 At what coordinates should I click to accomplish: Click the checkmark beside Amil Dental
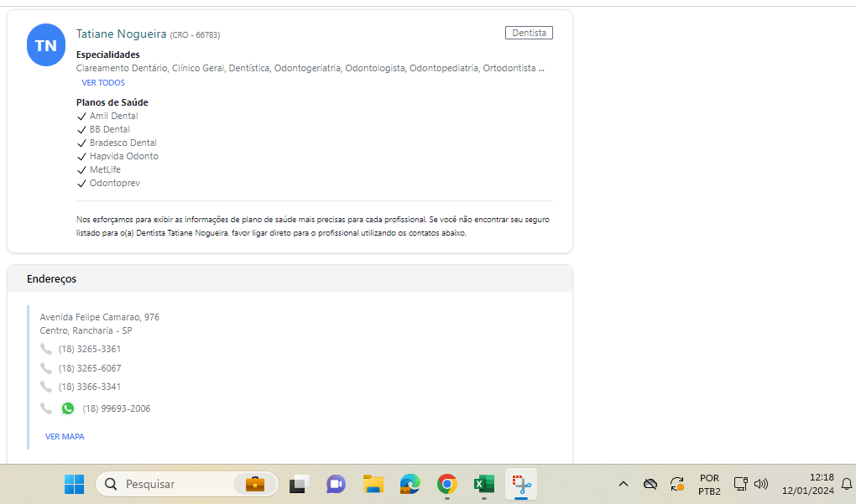tap(81, 117)
